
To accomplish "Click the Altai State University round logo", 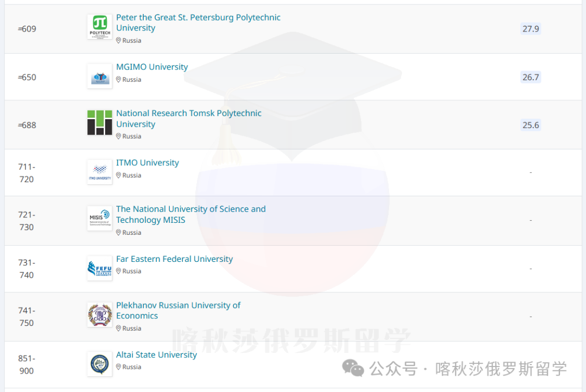I will 100,364.
